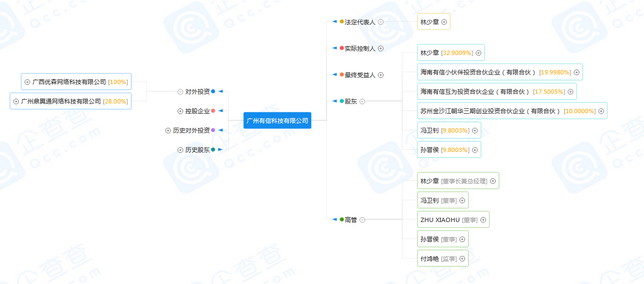The width and height of the screenshot is (644, 284).
Task: Click the purple dot beside 历史对外投资
Action: point(213,130)
